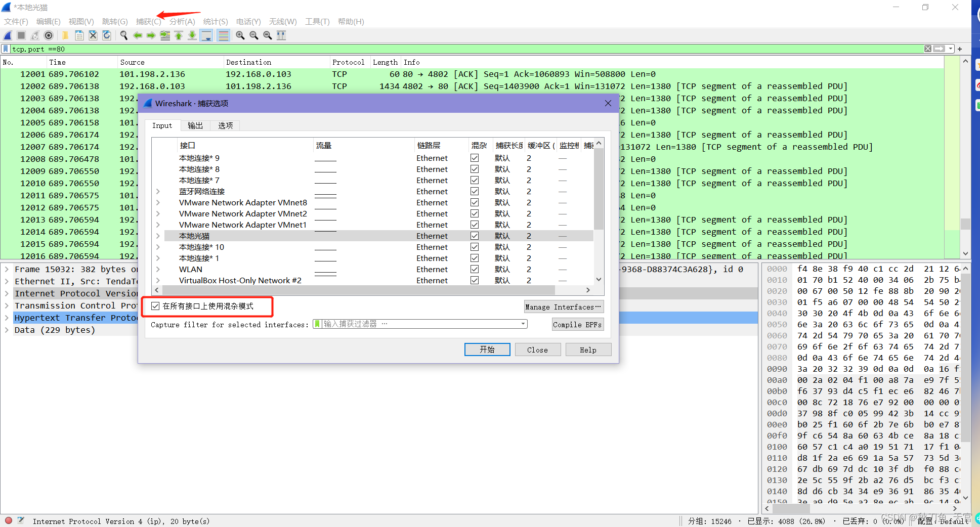Uncheck promiscuous for 本地连接* 7

click(475, 180)
